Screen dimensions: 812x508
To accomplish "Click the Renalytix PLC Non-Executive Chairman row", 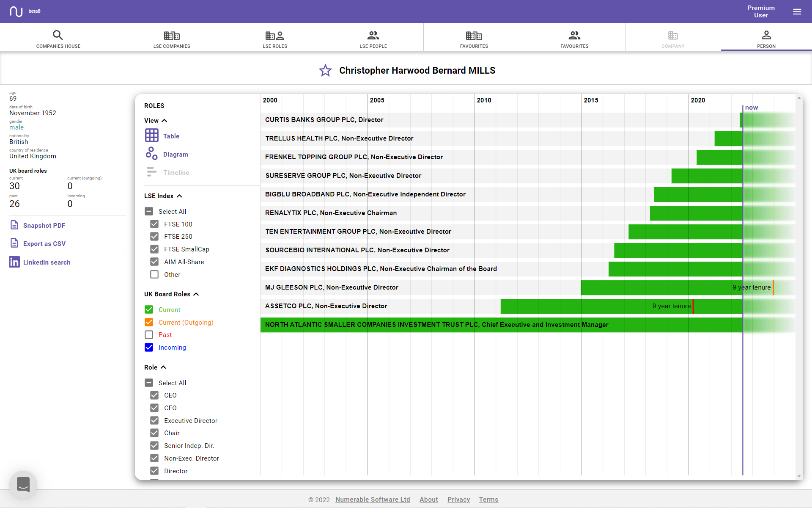I will tap(528, 213).
